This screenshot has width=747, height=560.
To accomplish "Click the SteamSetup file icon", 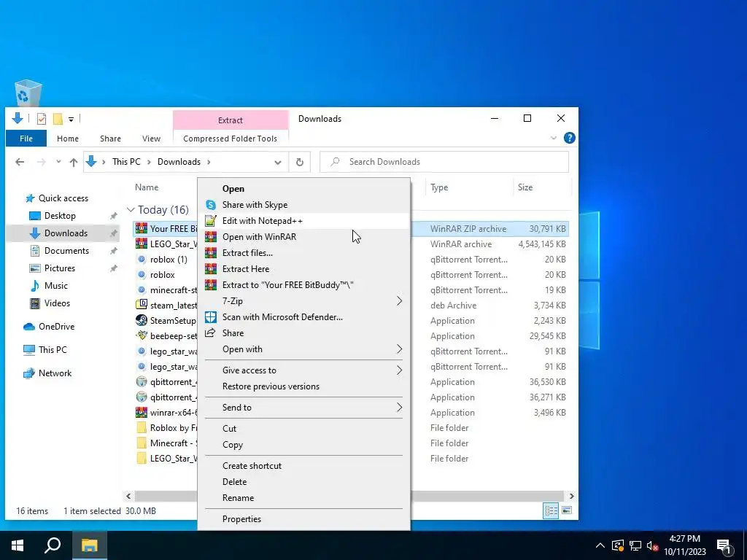I will tap(142, 321).
